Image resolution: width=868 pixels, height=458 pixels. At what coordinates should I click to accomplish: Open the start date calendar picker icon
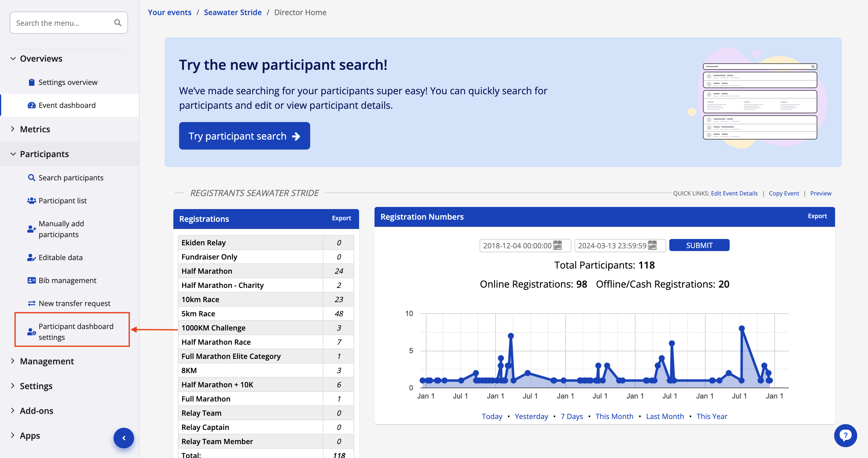[x=558, y=245]
